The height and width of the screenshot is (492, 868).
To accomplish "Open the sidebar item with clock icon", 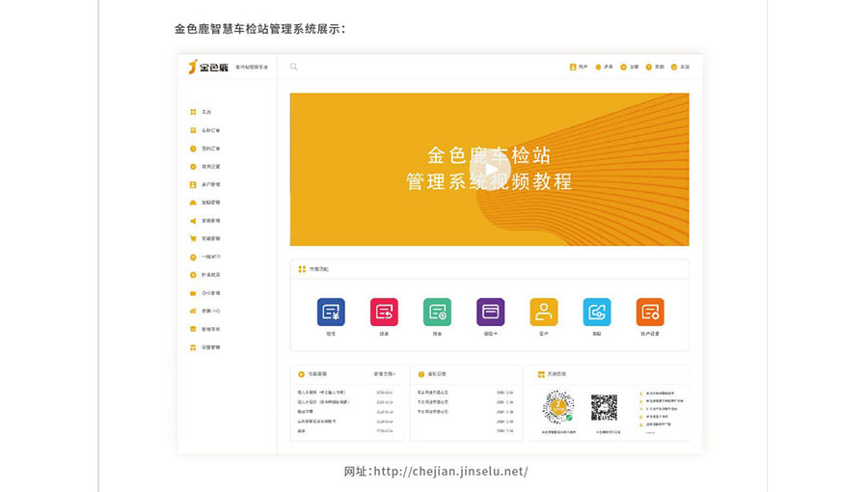I will (204, 149).
